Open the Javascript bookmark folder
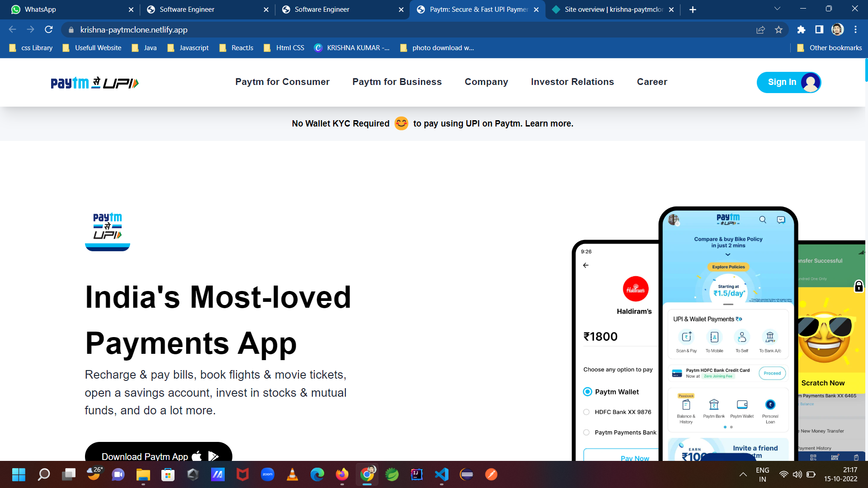The image size is (868, 488). [x=188, y=48]
